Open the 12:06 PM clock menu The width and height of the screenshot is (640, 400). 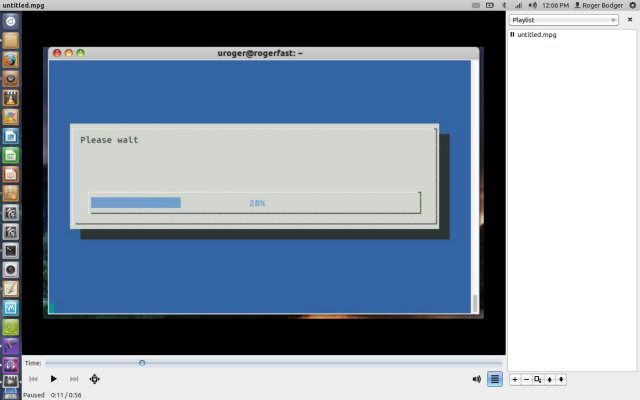tap(556, 5)
